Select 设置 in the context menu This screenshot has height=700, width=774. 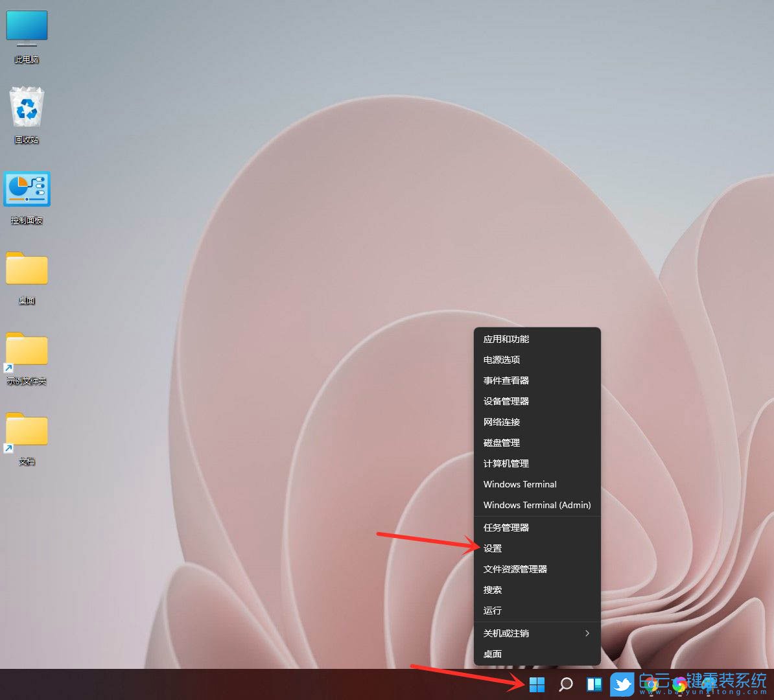click(x=493, y=548)
